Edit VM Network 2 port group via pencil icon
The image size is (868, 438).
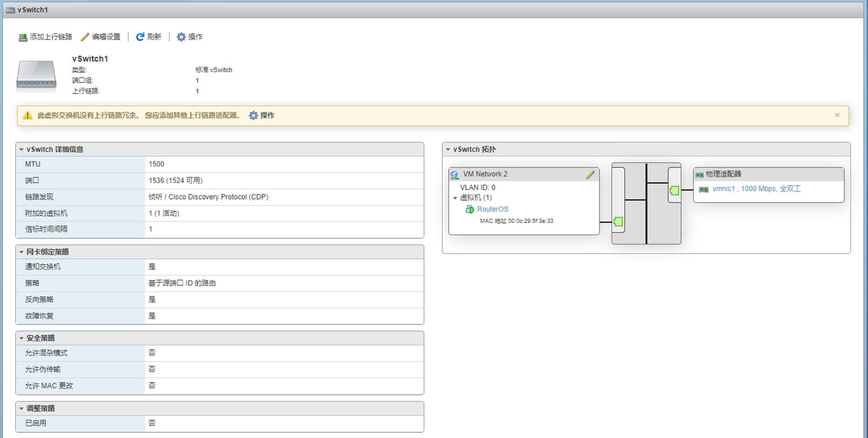point(590,174)
